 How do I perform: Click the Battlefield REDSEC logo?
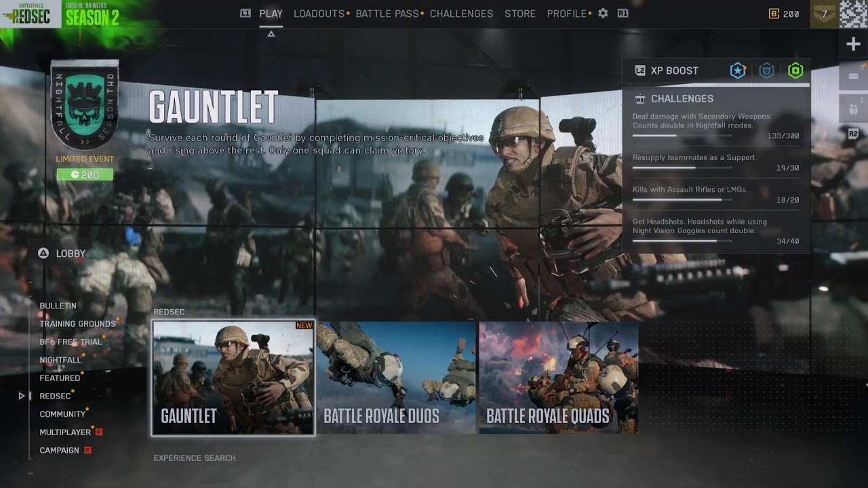31,14
